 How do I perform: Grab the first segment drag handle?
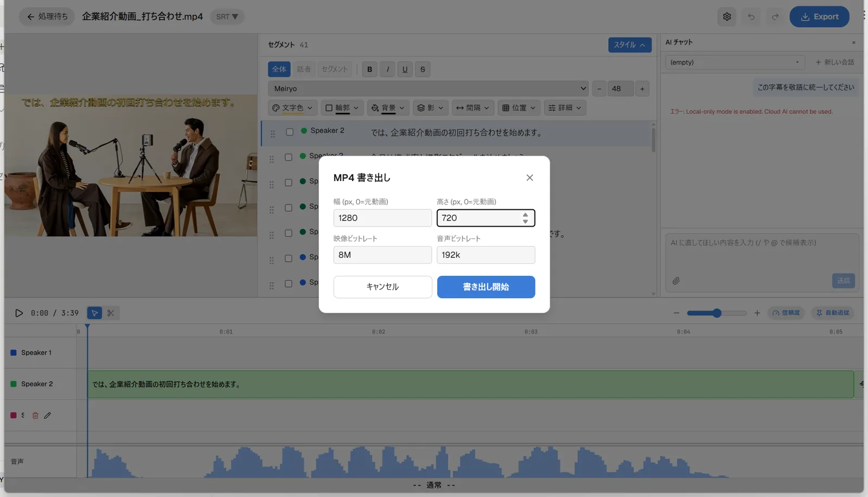(273, 133)
